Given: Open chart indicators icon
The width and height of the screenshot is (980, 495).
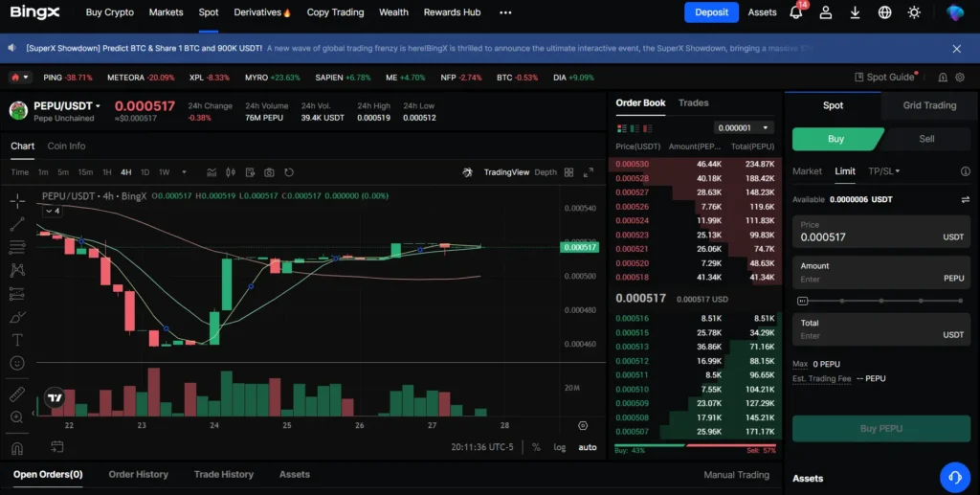Looking at the screenshot, I should click(x=212, y=172).
